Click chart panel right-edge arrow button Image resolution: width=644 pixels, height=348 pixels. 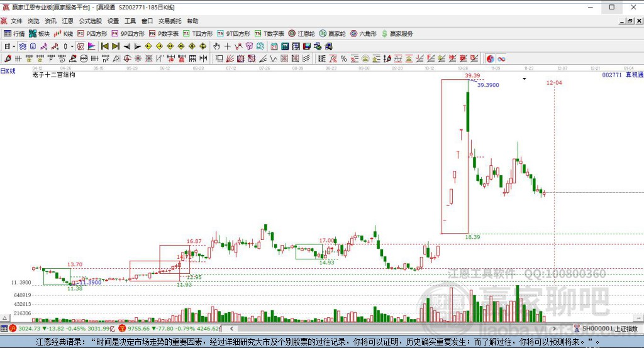pyautogui.click(x=639, y=318)
